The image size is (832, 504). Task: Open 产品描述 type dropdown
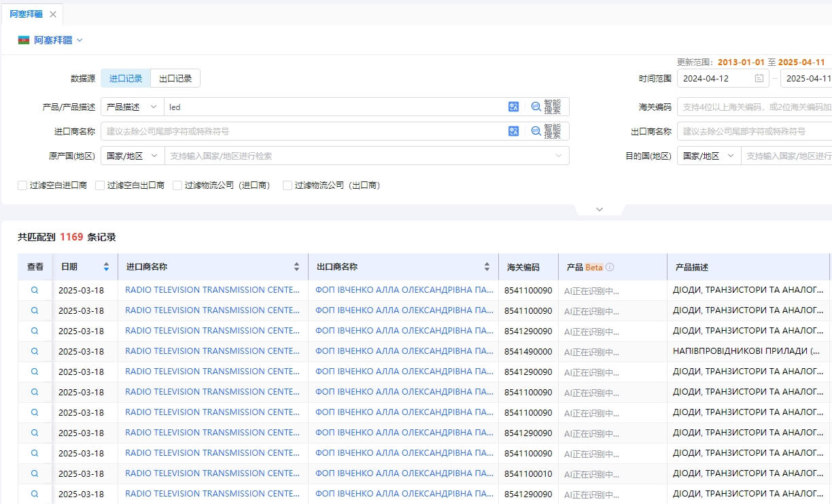[x=132, y=107]
